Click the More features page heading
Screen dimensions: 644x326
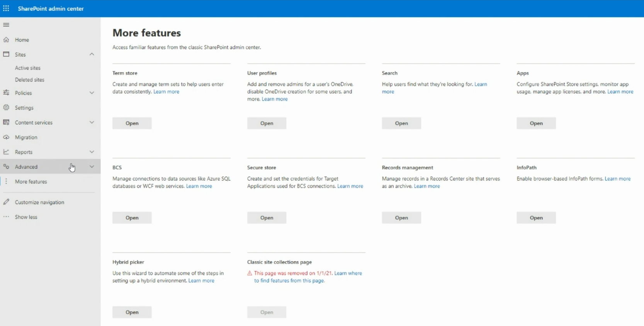[x=147, y=33]
